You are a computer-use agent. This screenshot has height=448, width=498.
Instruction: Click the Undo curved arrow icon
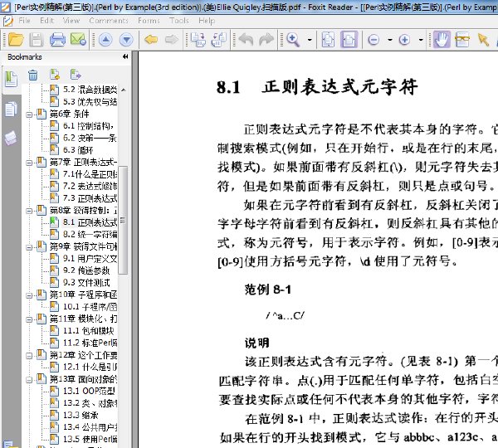[246, 40]
